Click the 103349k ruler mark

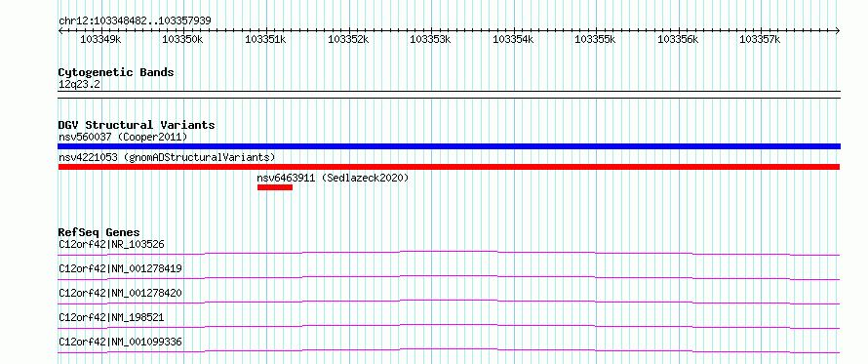100,39
